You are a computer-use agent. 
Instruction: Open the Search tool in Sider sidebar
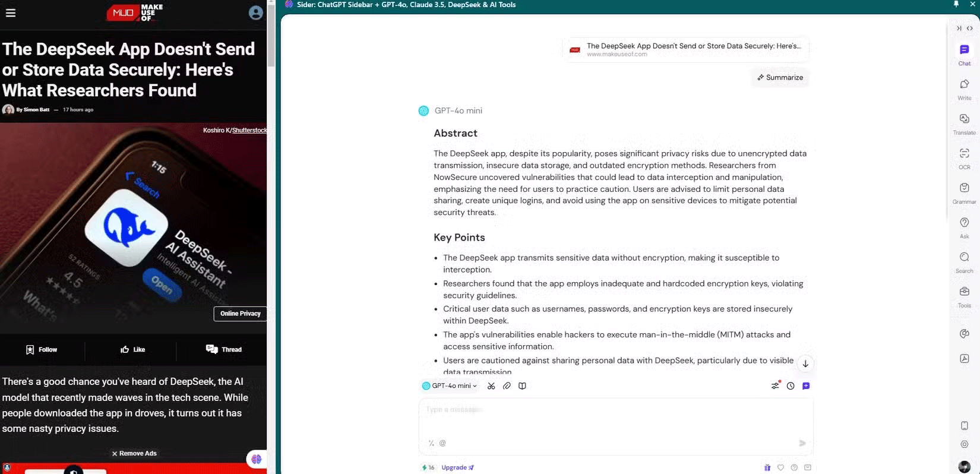pos(964,261)
